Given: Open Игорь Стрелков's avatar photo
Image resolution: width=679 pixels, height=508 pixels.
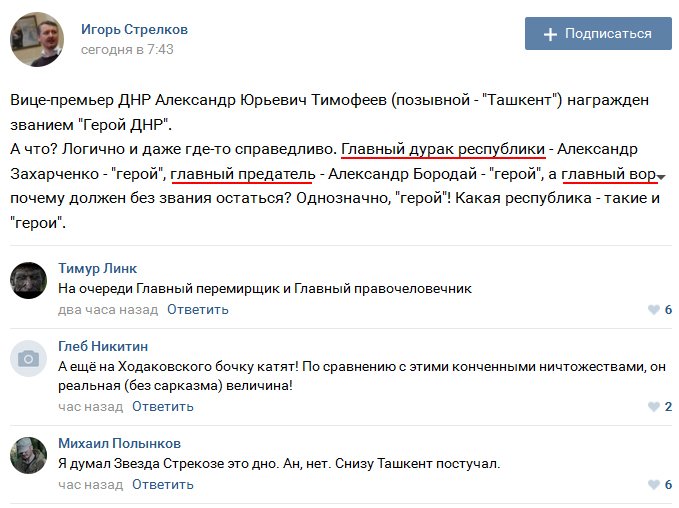Looking at the screenshot, I should pyautogui.click(x=38, y=39).
